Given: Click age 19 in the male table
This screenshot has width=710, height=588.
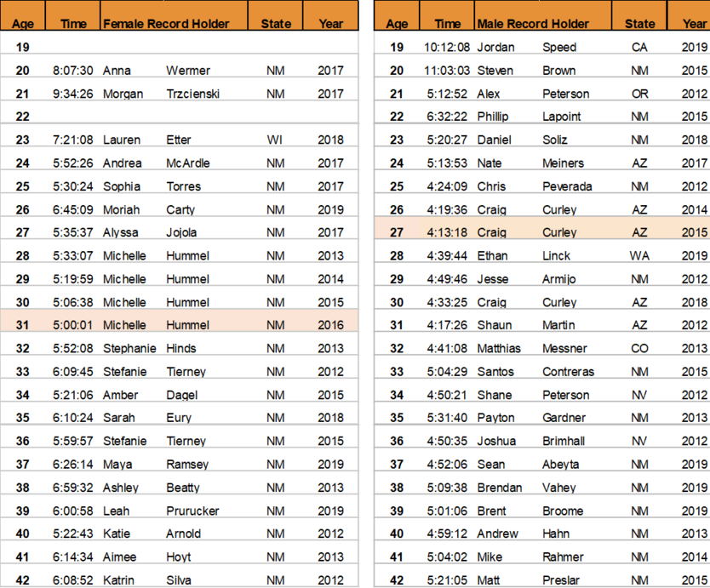Looking at the screenshot, I should click(x=397, y=48).
